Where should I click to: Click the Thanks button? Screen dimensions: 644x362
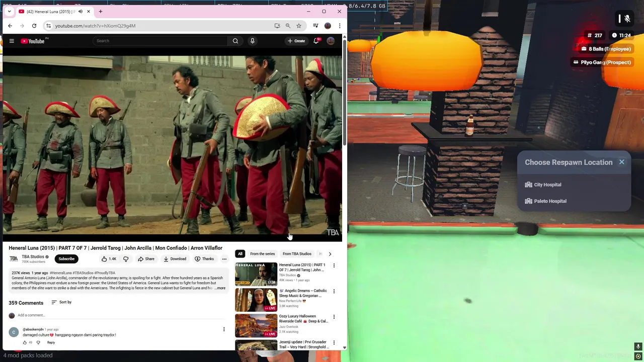[x=204, y=259]
